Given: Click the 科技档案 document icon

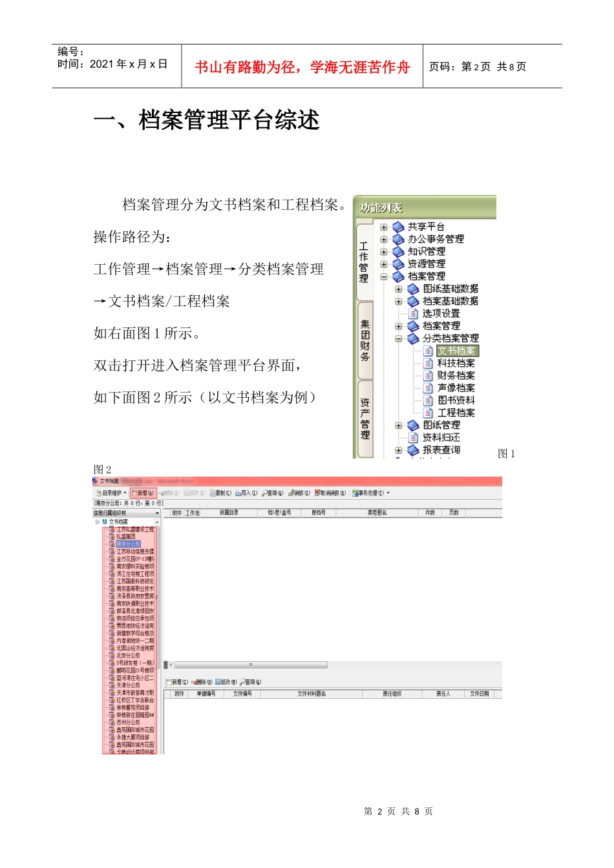Looking at the screenshot, I should 429,363.
